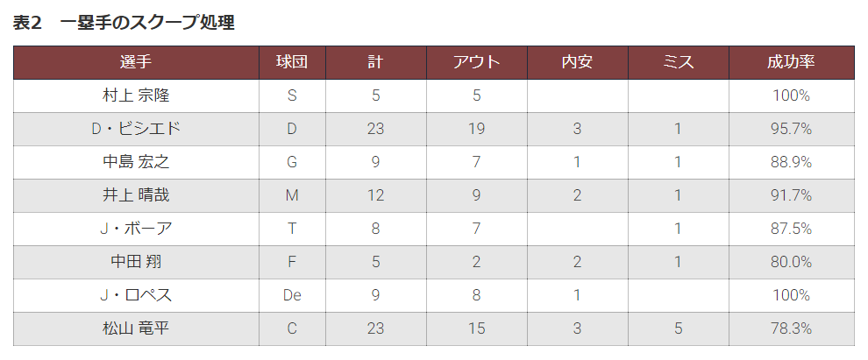Click the 中田 翔 name cell
Viewport: 868px width, 360px height.
(x=136, y=262)
